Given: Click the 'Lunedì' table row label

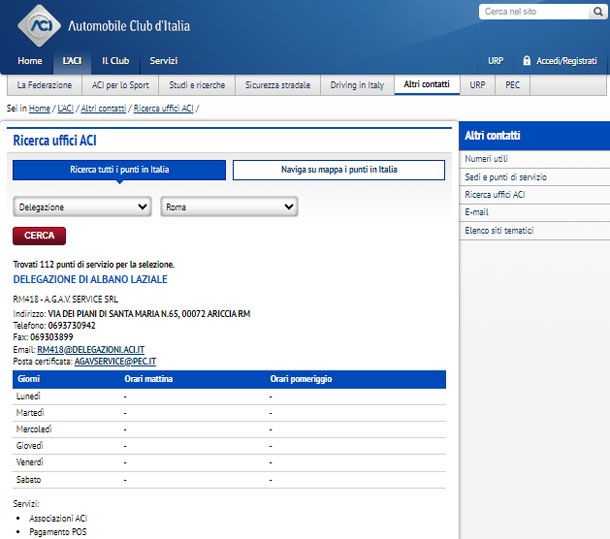Looking at the screenshot, I should (28, 396).
